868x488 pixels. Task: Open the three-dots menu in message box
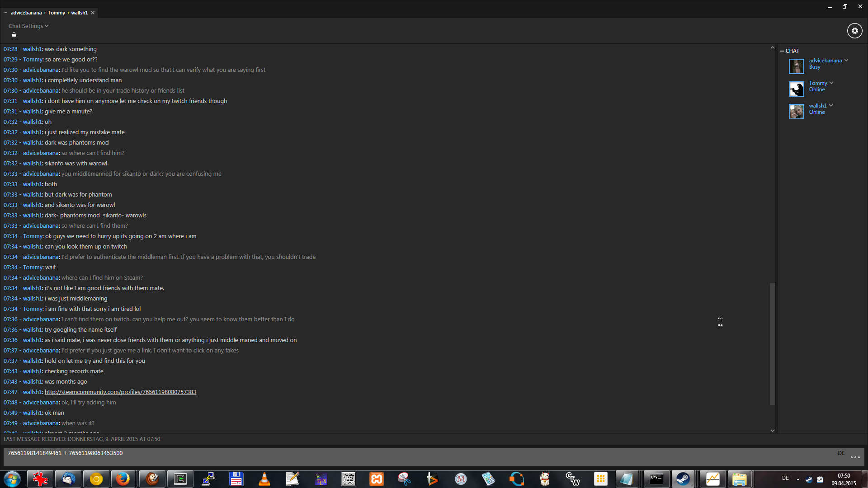[x=855, y=458]
